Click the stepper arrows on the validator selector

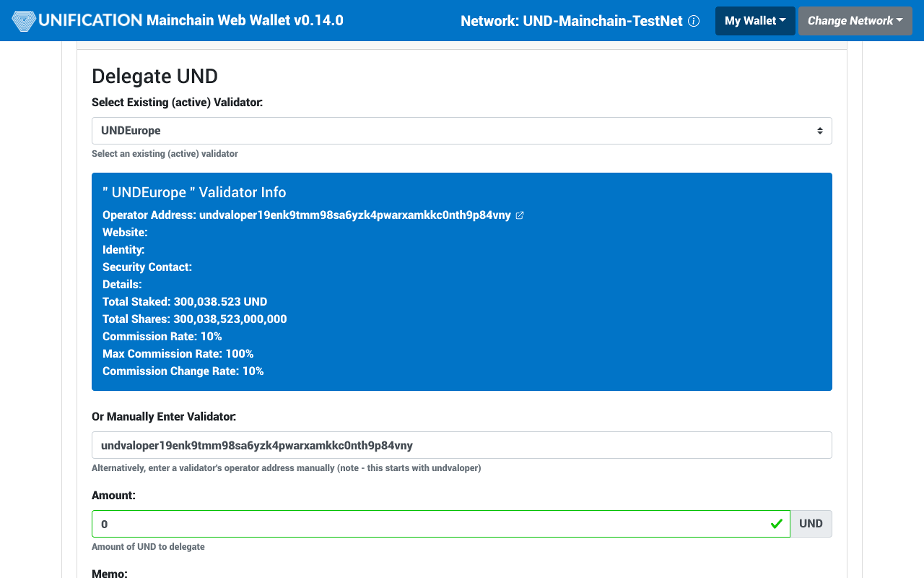(820, 130)
